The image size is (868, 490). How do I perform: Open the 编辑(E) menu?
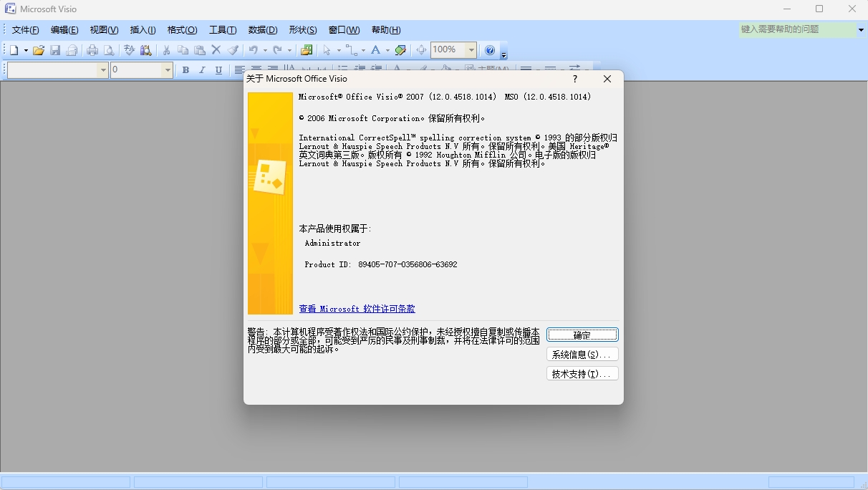click(x=64, y=30)
